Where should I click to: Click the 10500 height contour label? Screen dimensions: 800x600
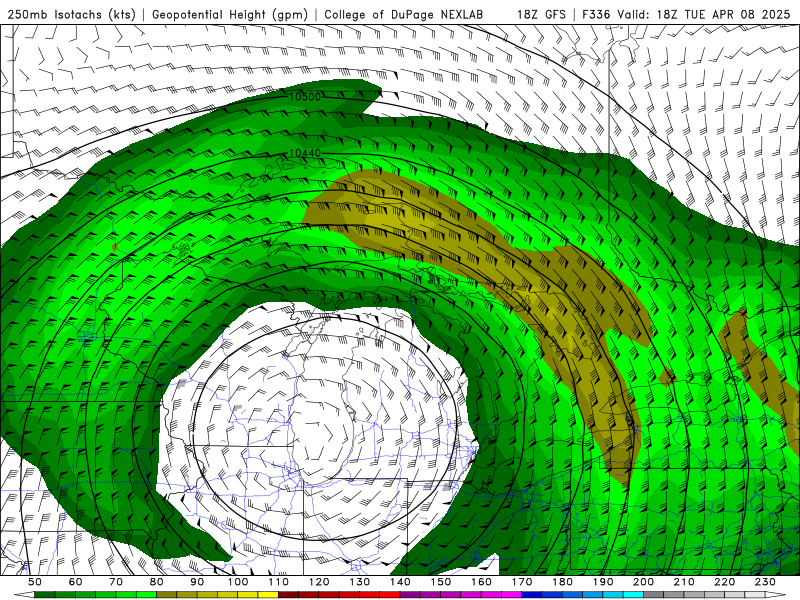[x=305, y=97]
